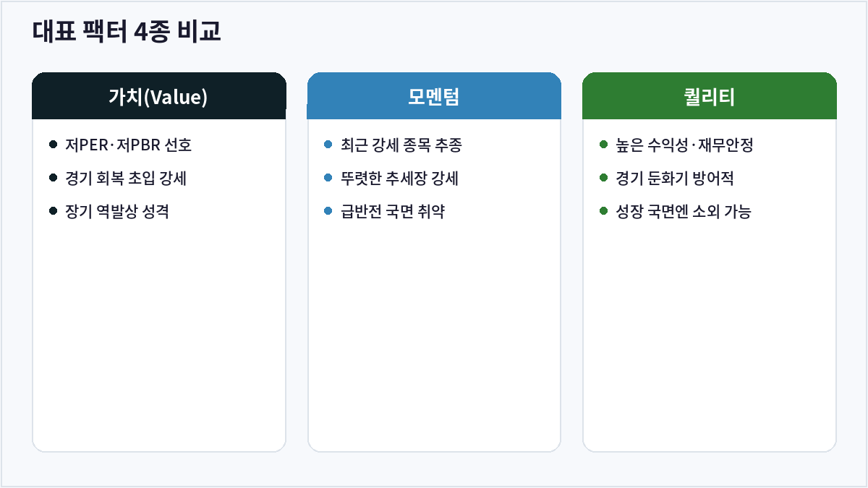Click the green bullet beside 경기 둔화기 방어적

pyautogui.click(x=604, y=178)
